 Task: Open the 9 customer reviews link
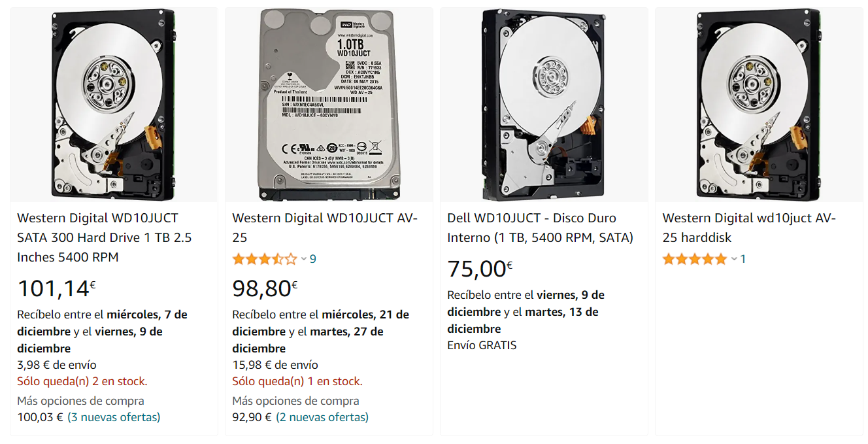click(x=313, y=259)
